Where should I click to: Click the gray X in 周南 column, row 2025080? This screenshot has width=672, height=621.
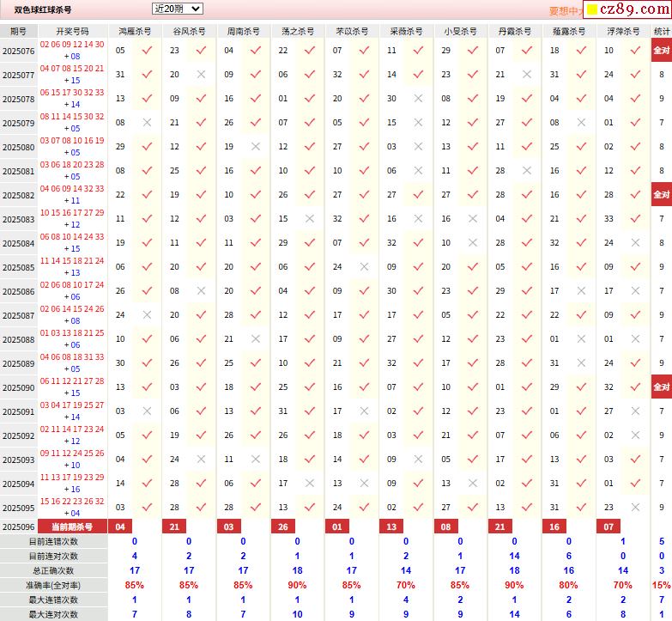click(256, 146)
